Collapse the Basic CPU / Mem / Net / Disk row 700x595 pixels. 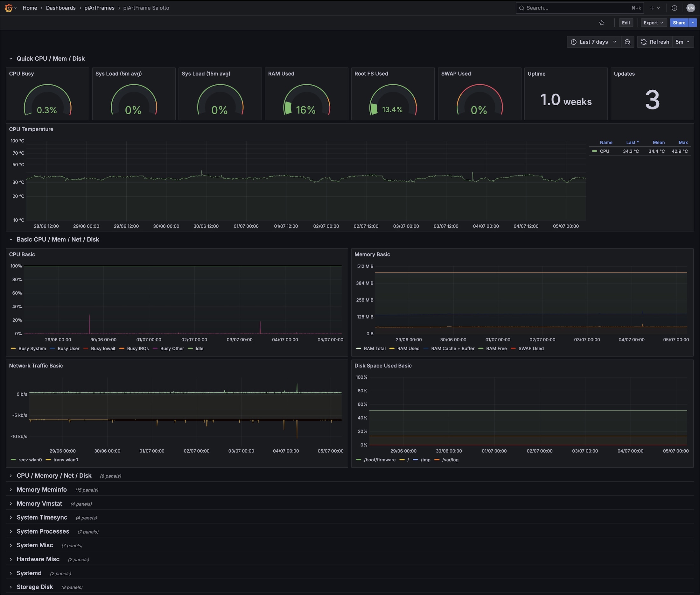[54, 240]
